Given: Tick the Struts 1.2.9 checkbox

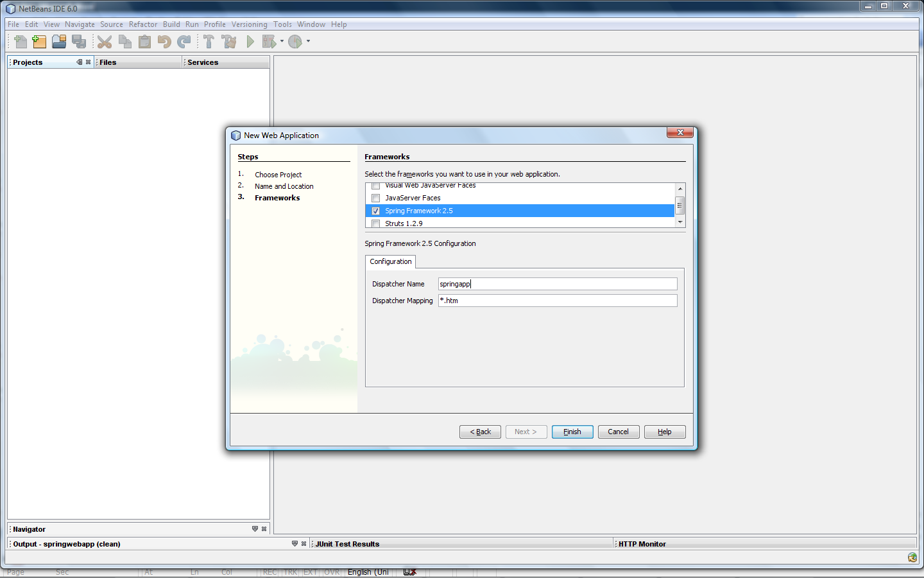Looking at the screenshot, I should pos(376,223).
